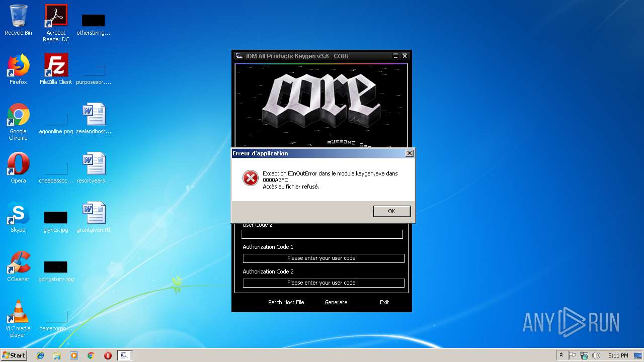The width and height of the screenshot is (644, 362).
Task: Open grantgiven.rtf document
Action: click(x=94, y=217)
